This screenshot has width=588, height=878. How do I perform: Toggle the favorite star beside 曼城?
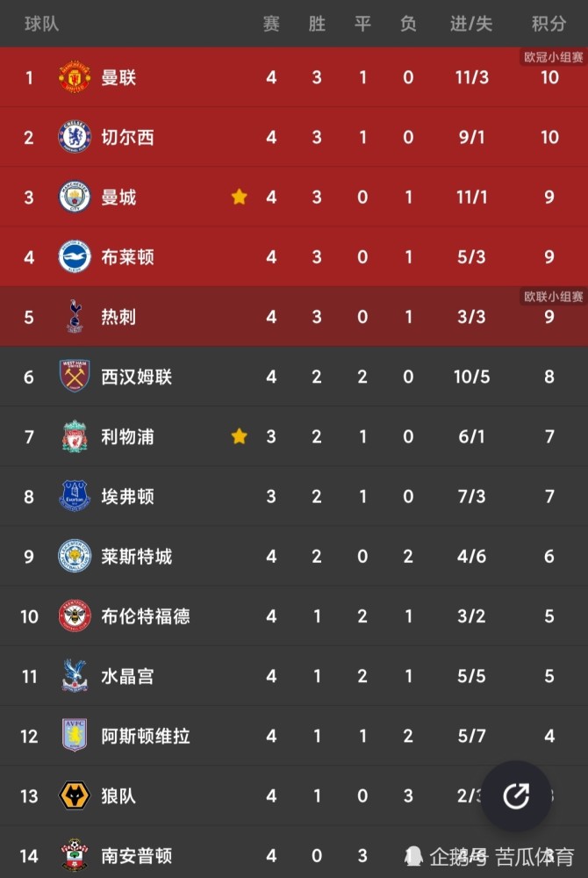pos(239,197)
